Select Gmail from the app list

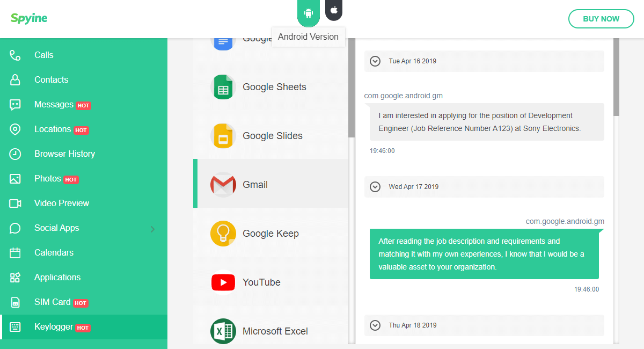click(255, 185)
